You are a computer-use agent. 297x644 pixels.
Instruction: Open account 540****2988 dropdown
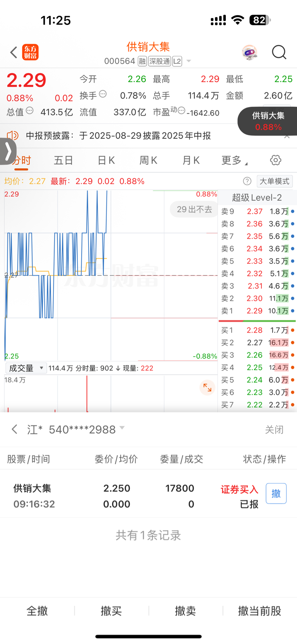click(x=76, y=429)
